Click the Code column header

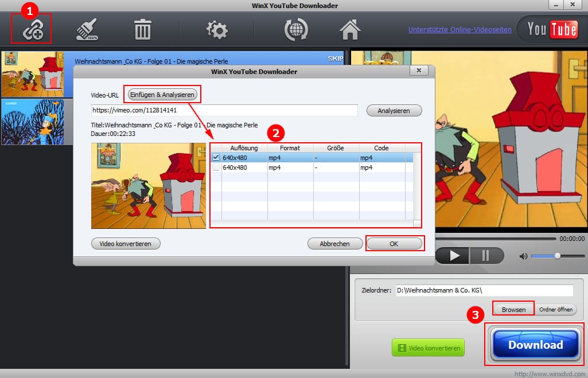coord(381,148)
